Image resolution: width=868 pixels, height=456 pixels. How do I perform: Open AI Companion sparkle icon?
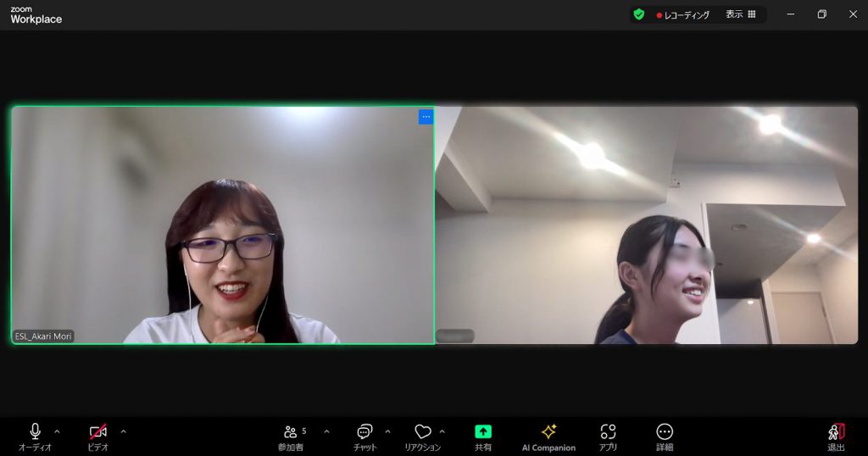pos(548,432)
